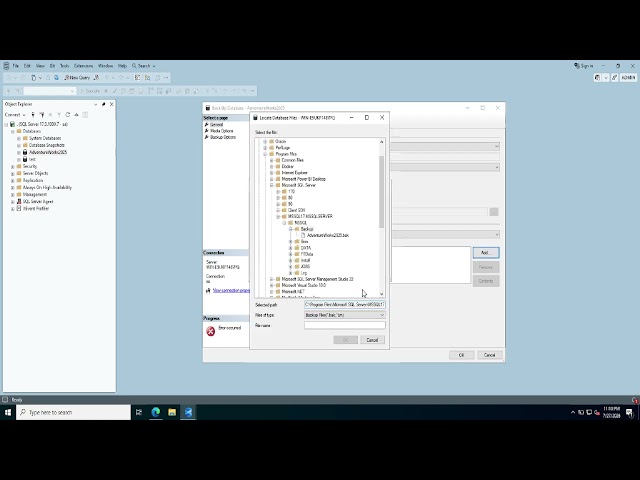Pin the Object Explorer panel
Image resolution: width=640 pixels, height=480 pixels.
[x=104, y=104]
